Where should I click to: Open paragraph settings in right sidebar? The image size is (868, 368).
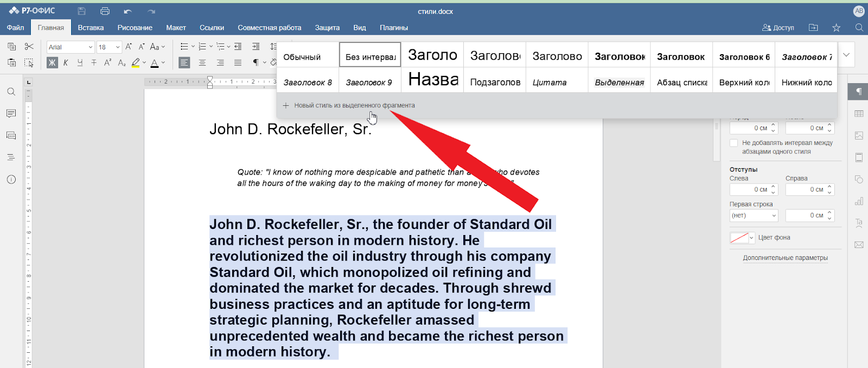point(859,91)
